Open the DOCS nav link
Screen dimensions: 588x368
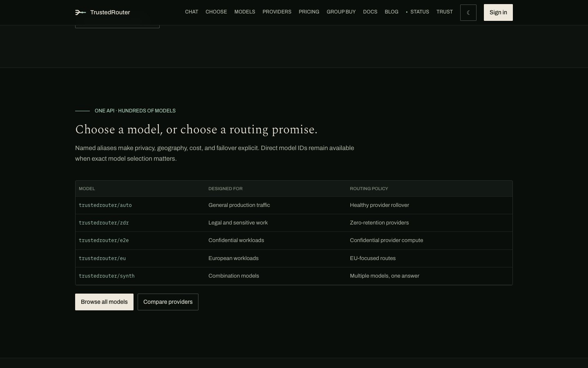370,12
